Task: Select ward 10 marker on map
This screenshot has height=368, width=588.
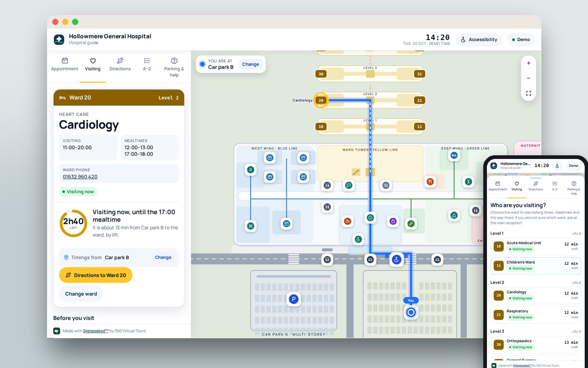Action: pyautogui.click(x=321, y=127)
